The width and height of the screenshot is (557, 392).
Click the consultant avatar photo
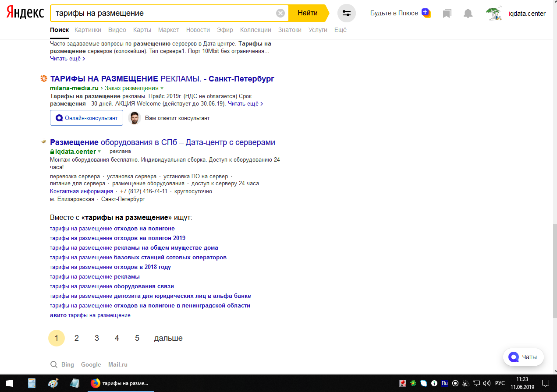[134, 118]
